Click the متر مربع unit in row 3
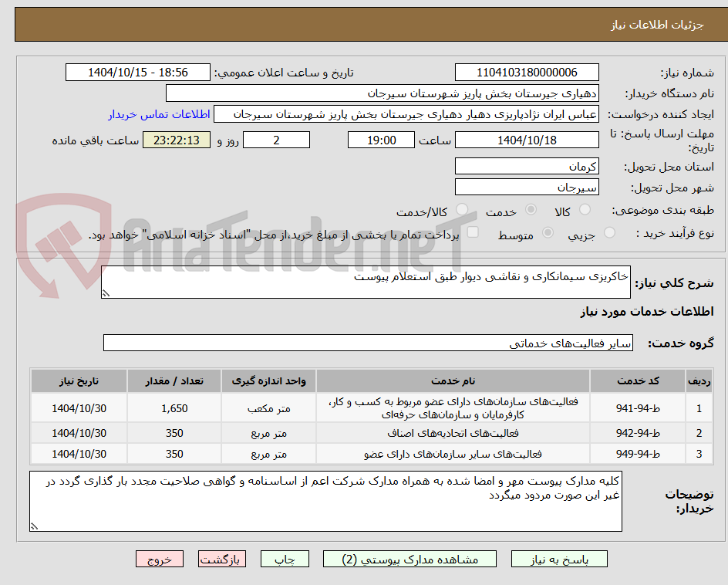Image resolution: width=728 pixels, height=585 pixels. [269, 455]
